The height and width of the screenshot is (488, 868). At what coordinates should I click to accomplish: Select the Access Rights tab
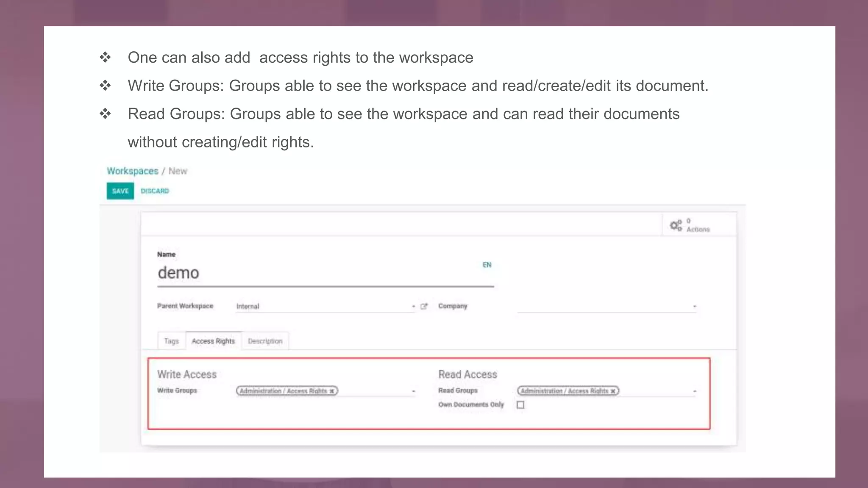pyautogui.click(x=213, y=341)
